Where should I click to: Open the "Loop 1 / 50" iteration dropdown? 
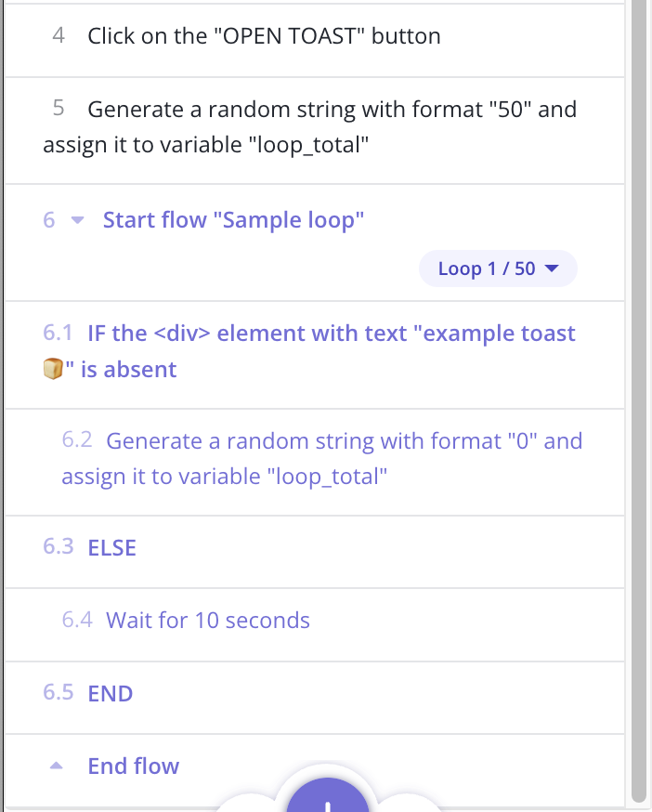click(498, 268)
